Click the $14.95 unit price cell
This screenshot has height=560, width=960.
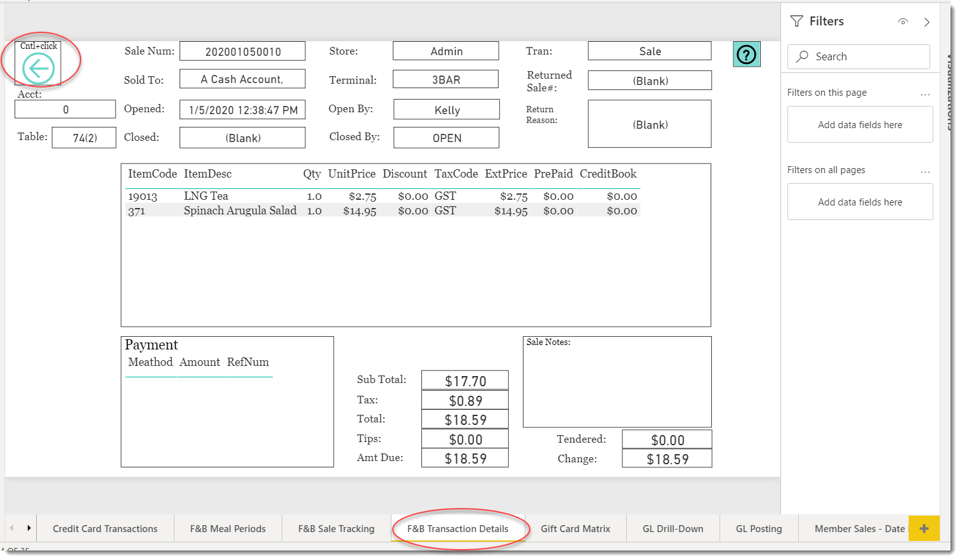click(360, 211)
